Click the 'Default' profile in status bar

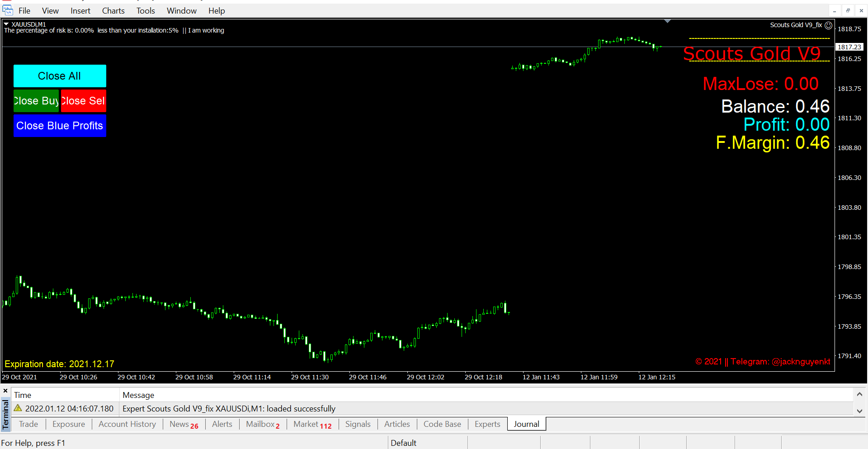coord(403,443)
